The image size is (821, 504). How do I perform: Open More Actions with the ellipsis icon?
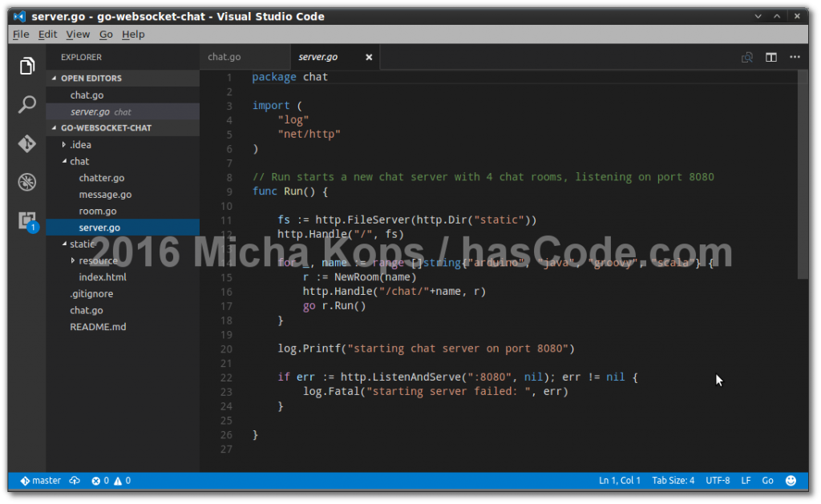[795, 57]
